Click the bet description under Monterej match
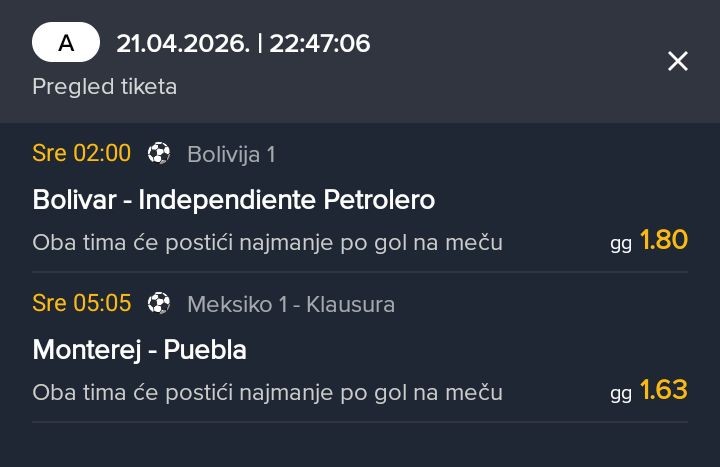 click(x=267, y=393)
